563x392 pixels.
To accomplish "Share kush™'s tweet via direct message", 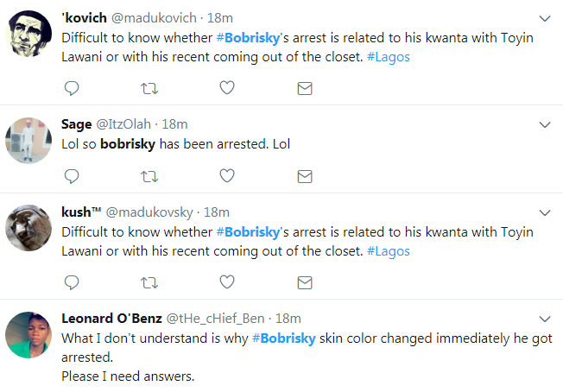I will [x=304, y=281].
